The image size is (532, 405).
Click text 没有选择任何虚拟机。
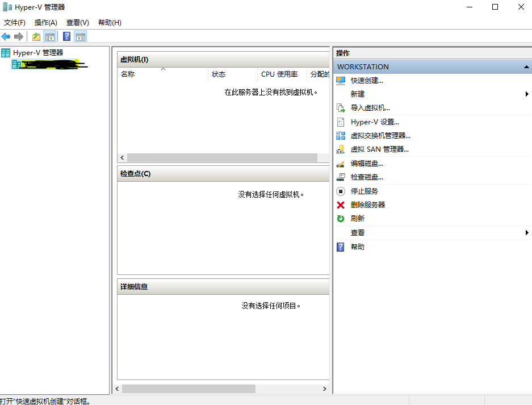coord(271,194)
